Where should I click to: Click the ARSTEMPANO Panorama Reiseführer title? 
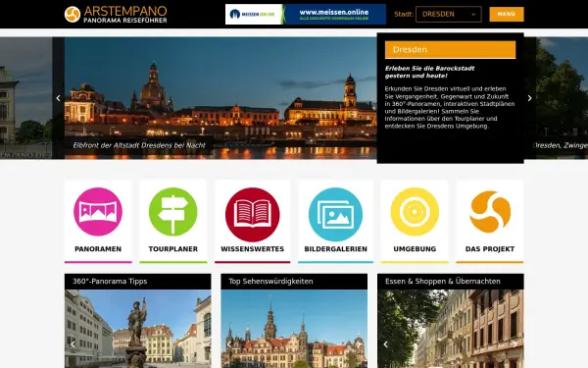(x=125, y=15)
